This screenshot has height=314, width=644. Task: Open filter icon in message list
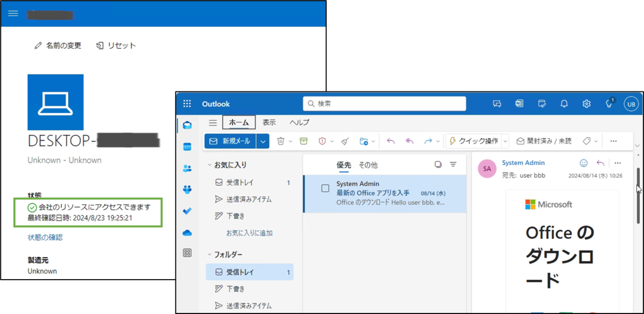click(x=453, y=164)
